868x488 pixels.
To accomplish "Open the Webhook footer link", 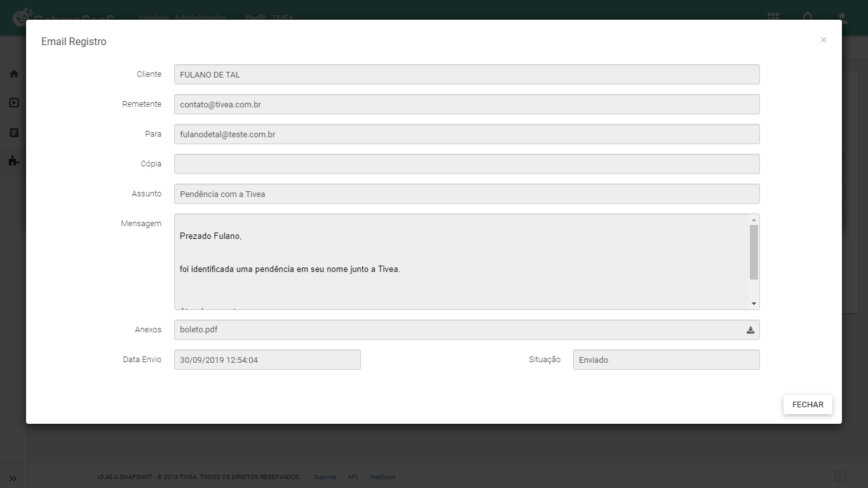I will click(383, 477).
